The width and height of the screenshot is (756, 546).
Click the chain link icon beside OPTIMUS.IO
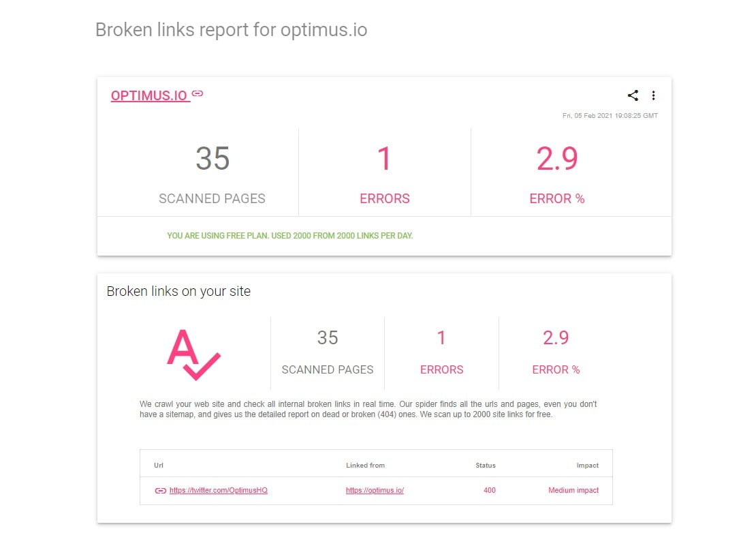click(197, 93)
